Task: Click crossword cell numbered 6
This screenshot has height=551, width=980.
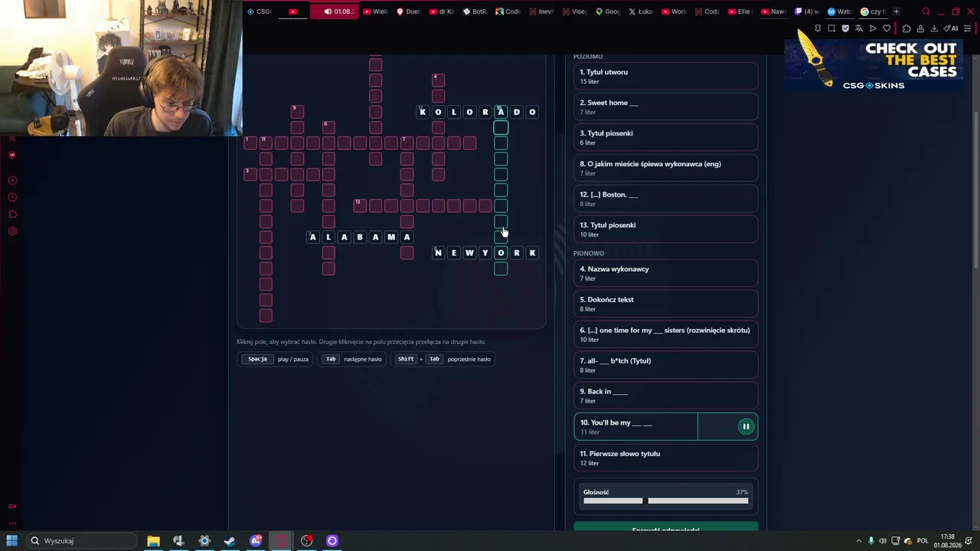Action: tap(328, 127)
